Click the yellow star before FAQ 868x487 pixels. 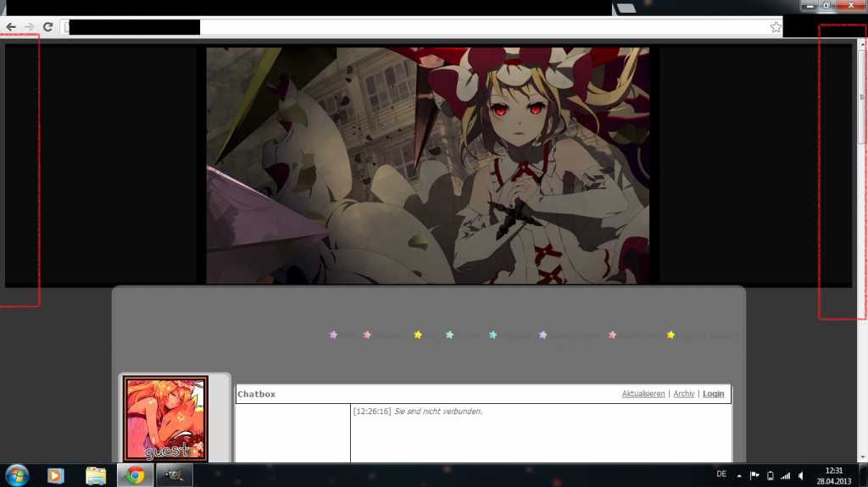tap(418, 335)
